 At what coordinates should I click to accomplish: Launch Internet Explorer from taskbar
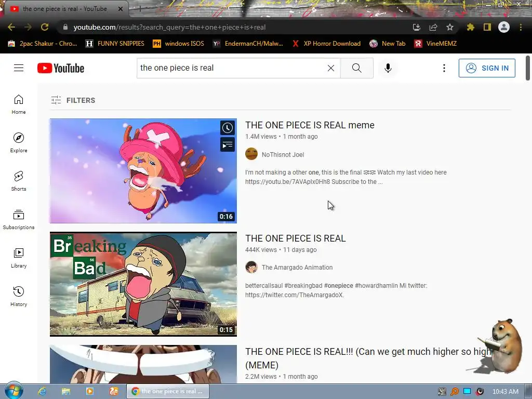point(42,391)
